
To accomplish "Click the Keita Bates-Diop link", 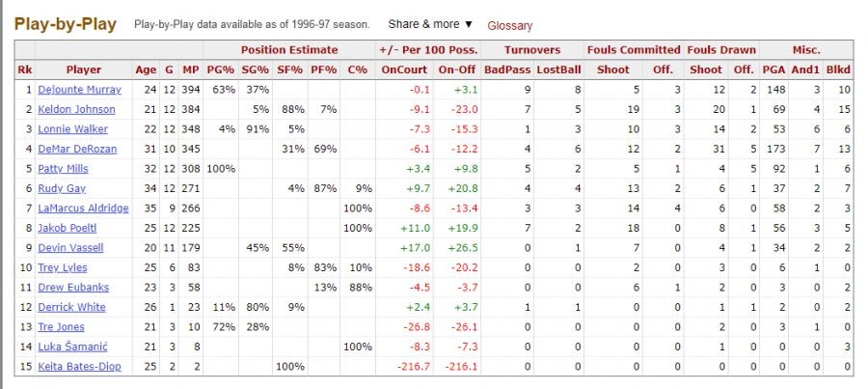I will coord(78,367).
